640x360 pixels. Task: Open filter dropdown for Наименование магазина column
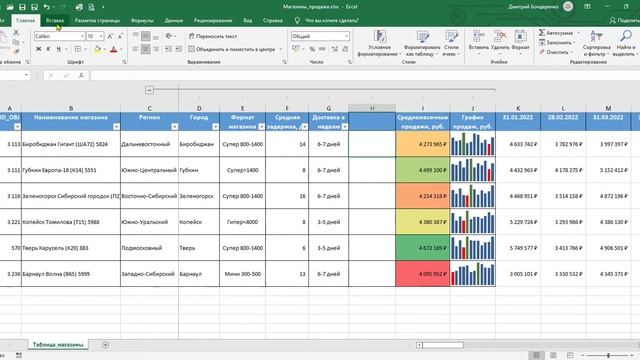tap(116, 127)
